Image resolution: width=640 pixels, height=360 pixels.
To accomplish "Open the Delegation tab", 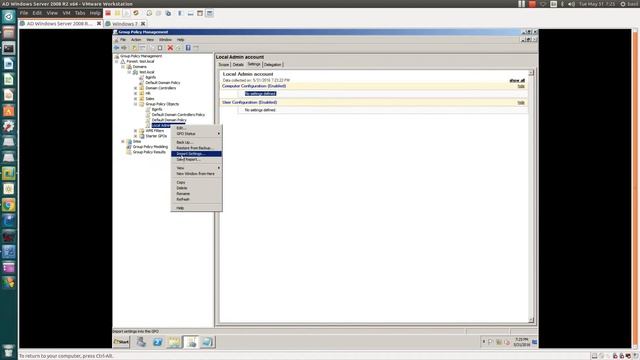I will [272, 64].
